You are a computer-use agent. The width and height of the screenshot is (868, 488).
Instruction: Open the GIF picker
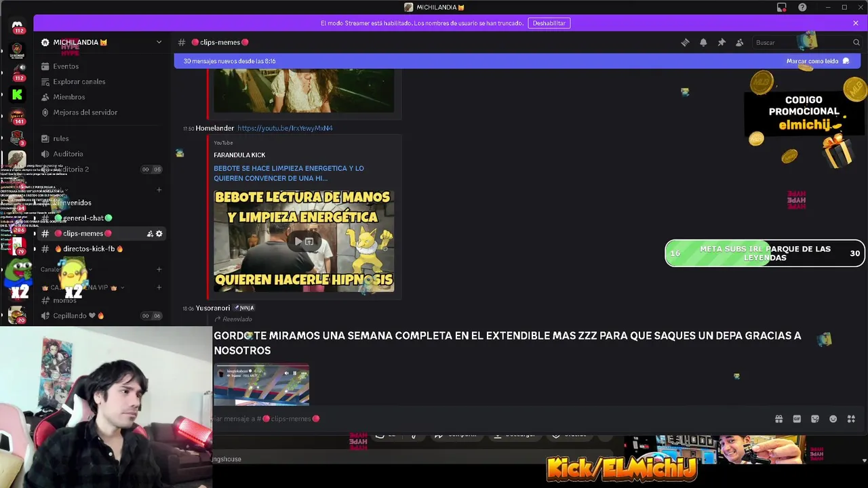pos(797,419)
